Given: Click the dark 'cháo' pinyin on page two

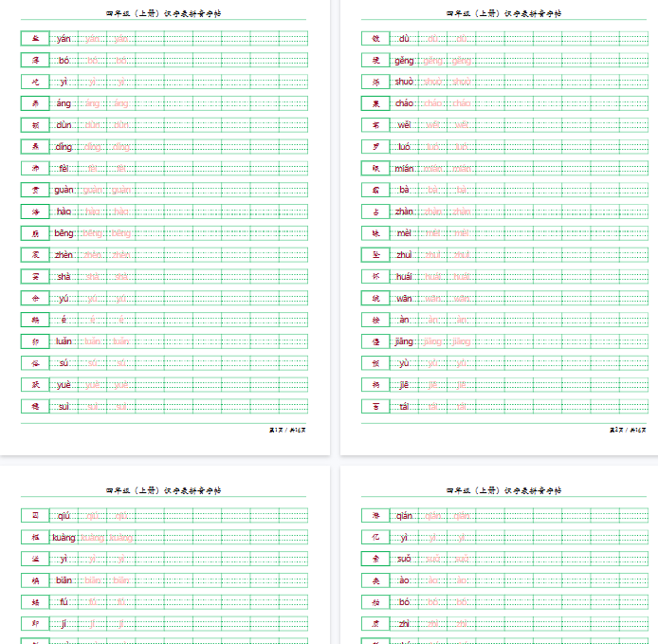Looking at the screenshot, I should tap(404, 103).
